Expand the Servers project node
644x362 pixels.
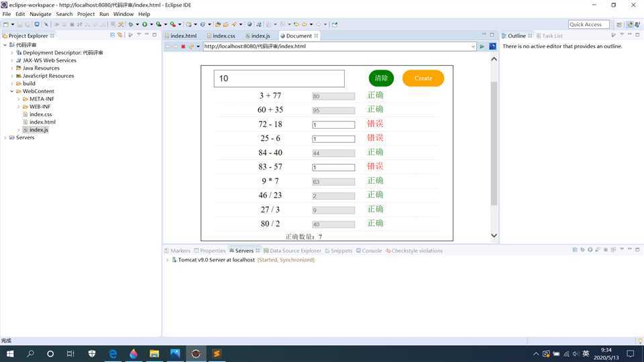[5, 137]
